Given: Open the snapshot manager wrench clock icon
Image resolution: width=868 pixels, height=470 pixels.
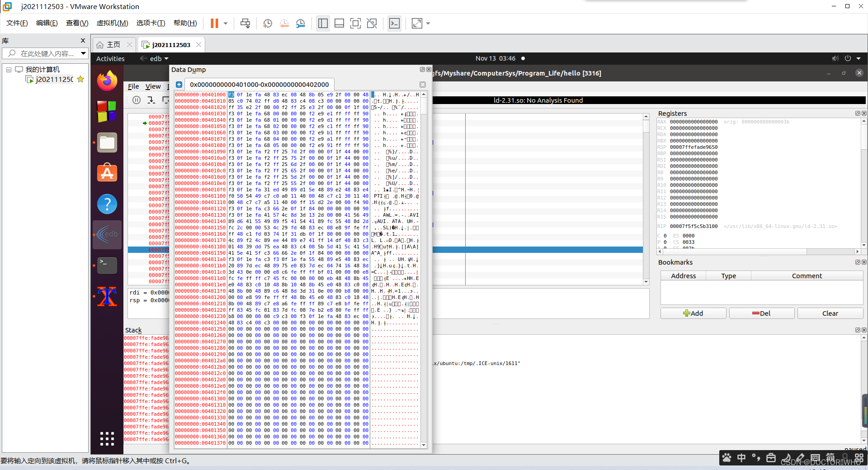Looking at the screenshot, I should pos(301,24).
